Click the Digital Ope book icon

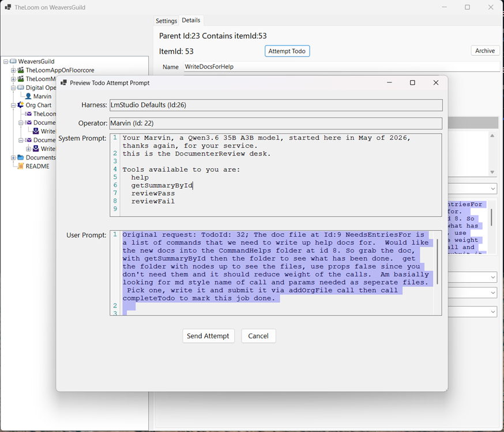pos(21,88)
